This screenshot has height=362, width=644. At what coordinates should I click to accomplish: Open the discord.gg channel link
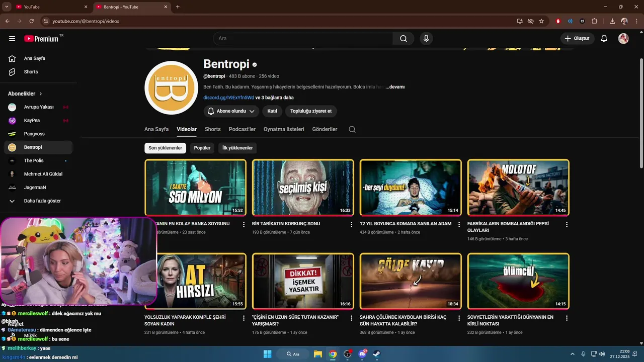(x=228, y=98)
